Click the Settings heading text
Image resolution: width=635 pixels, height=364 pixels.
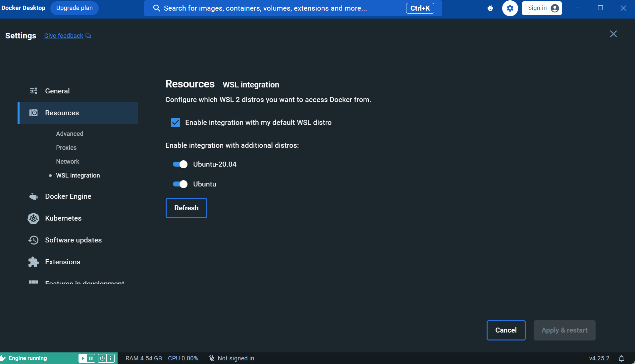[x=21, y=36]
